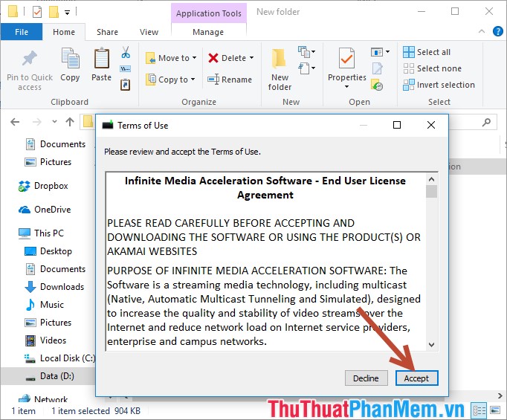507x420 pixels.
Task: Click the Paste shortcut icon
Action: click(x=126, y=85)
